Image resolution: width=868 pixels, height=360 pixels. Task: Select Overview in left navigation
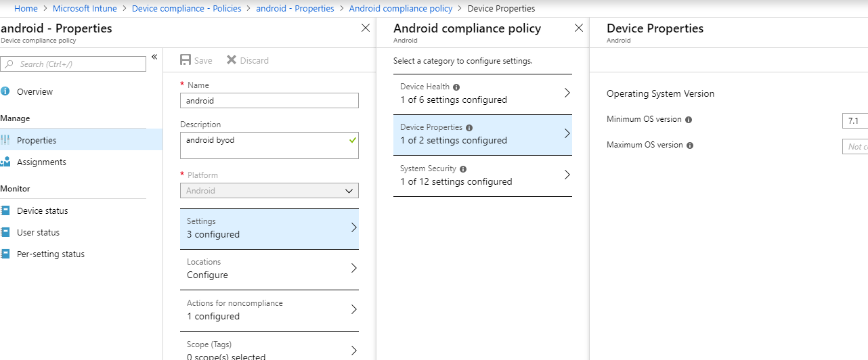point(35,91)
